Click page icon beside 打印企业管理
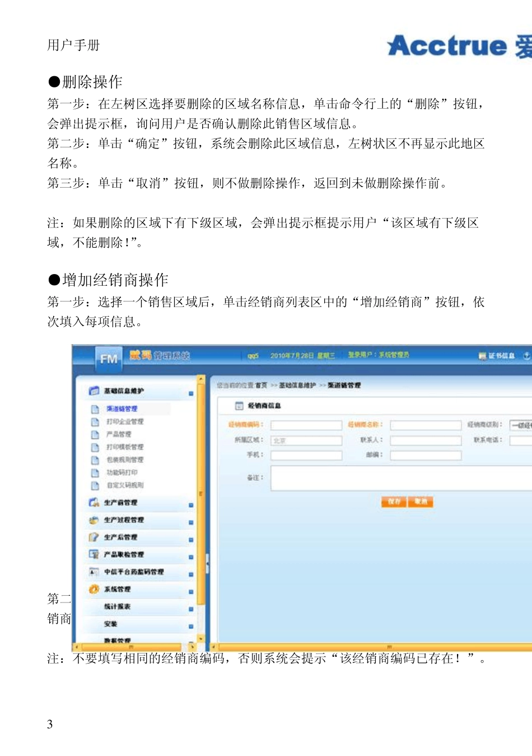This screenshot has width=532, height=756. (95, 422)
